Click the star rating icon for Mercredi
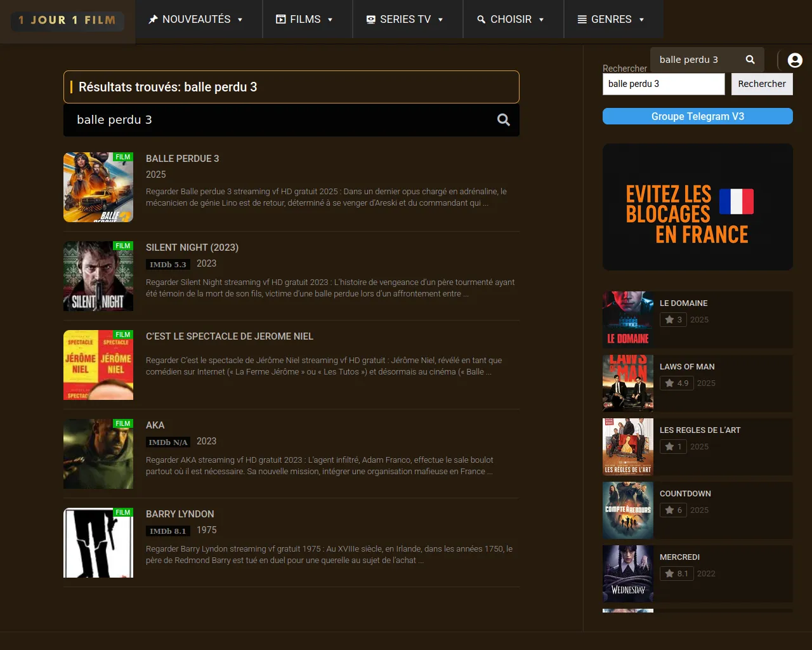Image resolution: width=812 pixels, height=650 pixels. pyautogui.click(x=669, y=574)
